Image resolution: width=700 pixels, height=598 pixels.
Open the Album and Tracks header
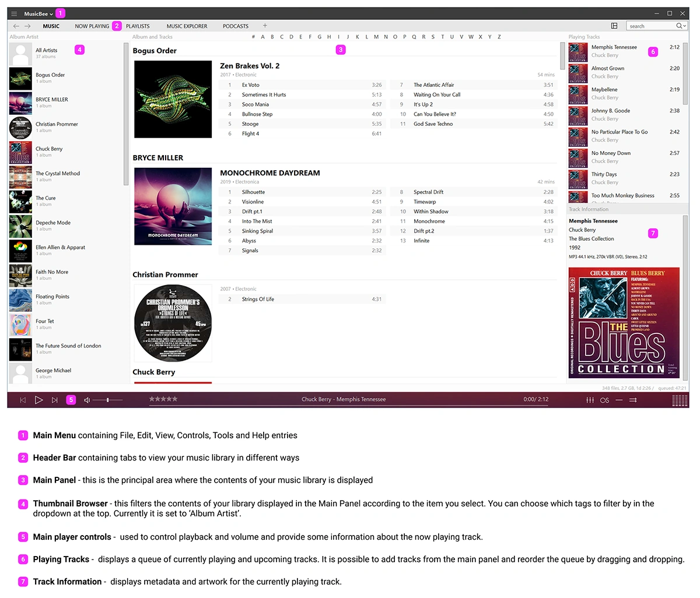pos(152,37)
